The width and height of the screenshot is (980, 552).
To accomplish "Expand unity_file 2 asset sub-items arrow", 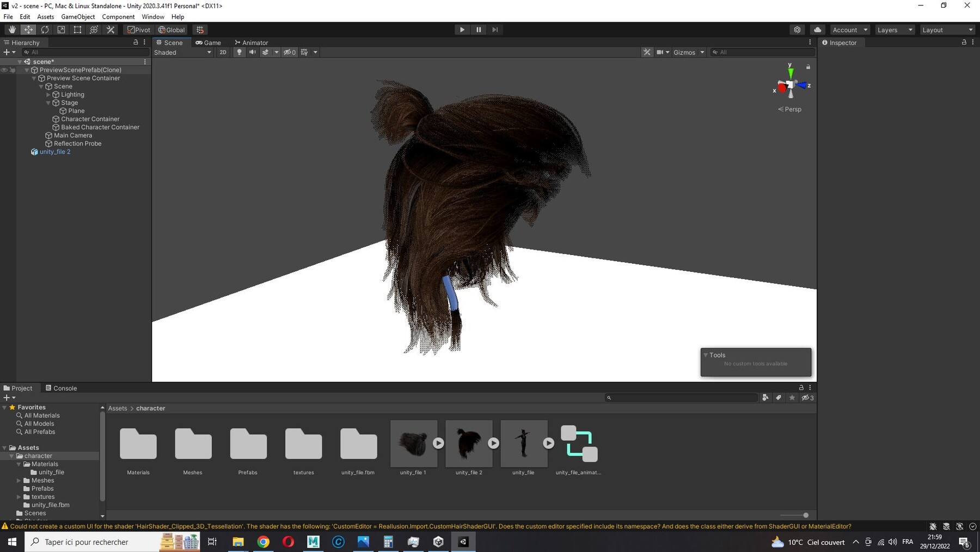I will 493,444.
